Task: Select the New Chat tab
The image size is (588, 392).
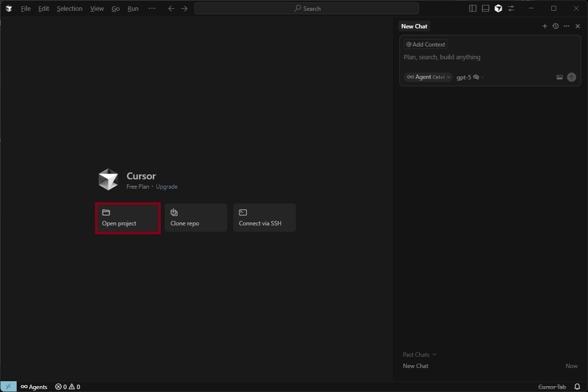Action: pos(414,26)
